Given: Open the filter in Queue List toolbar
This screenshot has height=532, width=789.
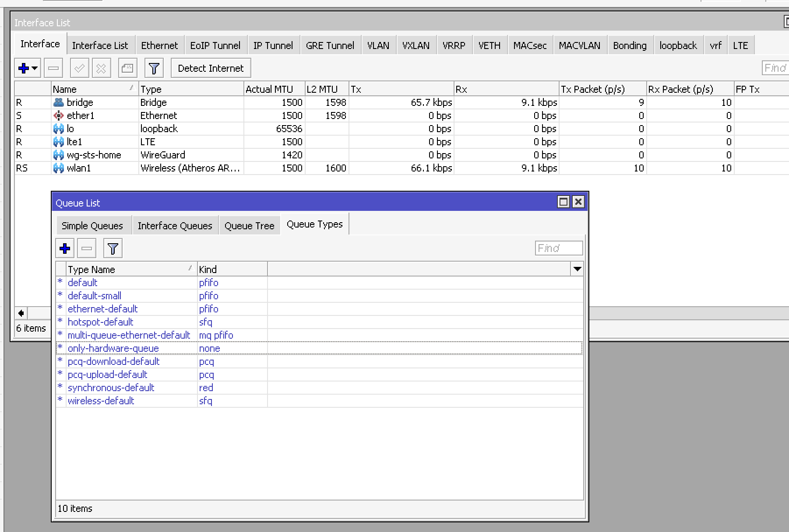Looking at the screenshot, I should pos(113,248).
